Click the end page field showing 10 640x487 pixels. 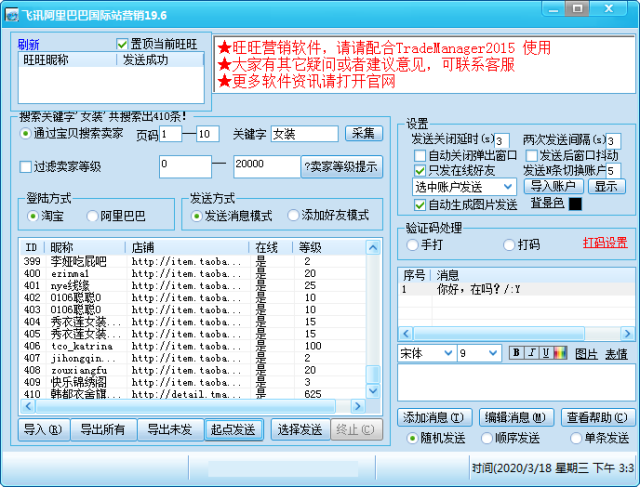point(208,133)
